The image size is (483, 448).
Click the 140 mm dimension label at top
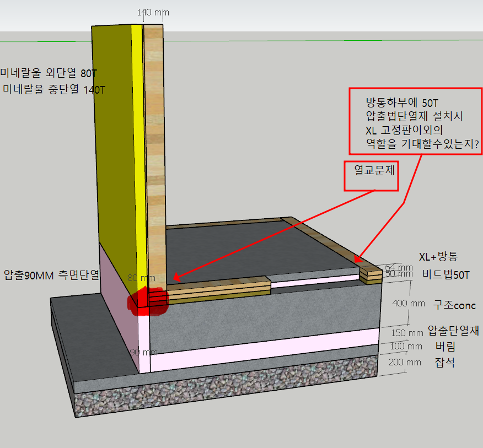tap(153, 12)
